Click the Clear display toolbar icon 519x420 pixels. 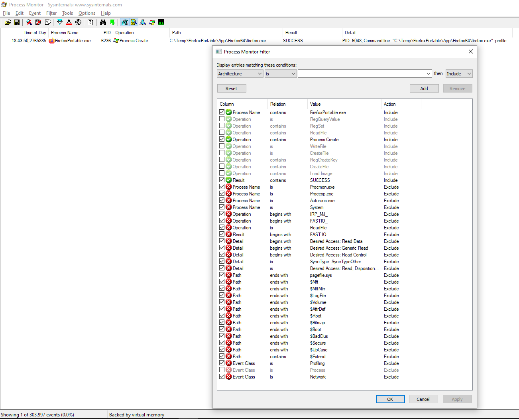[48, 22]
